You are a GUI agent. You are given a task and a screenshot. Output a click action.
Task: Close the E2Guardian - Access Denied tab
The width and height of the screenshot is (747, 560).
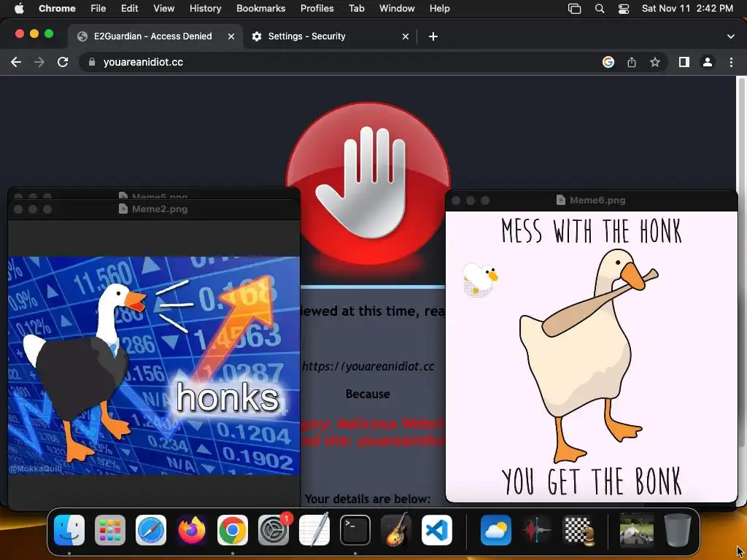(231, 36)
